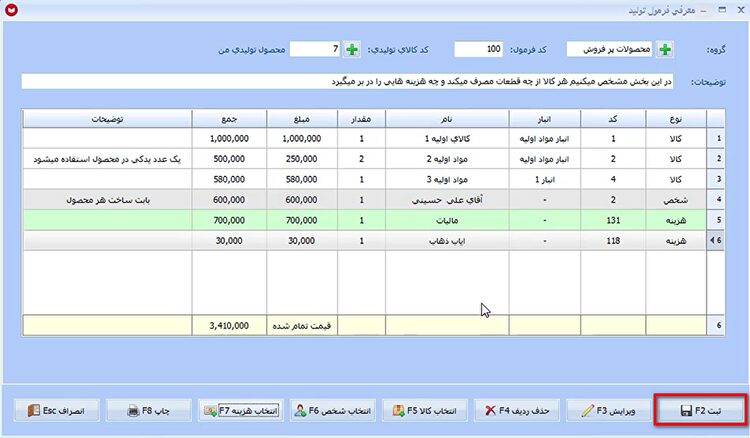Click the name cell ایاب ذهاب

click(x=447, y=241)
